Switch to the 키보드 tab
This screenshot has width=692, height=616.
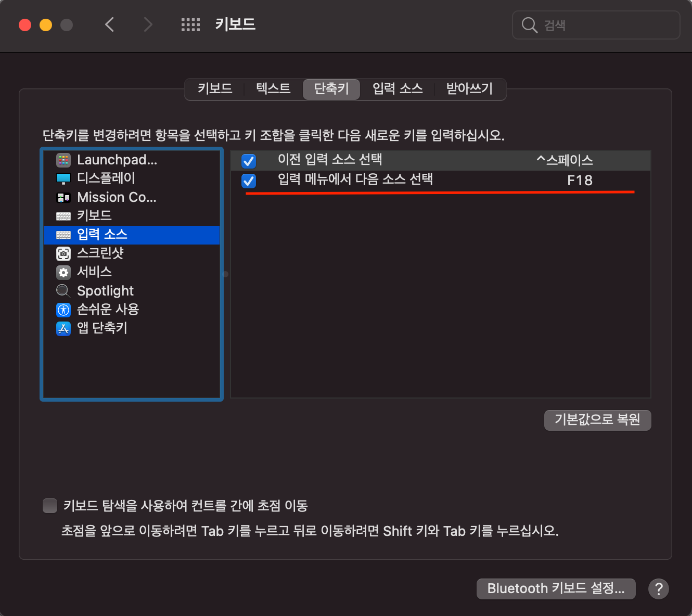(215, 89)
